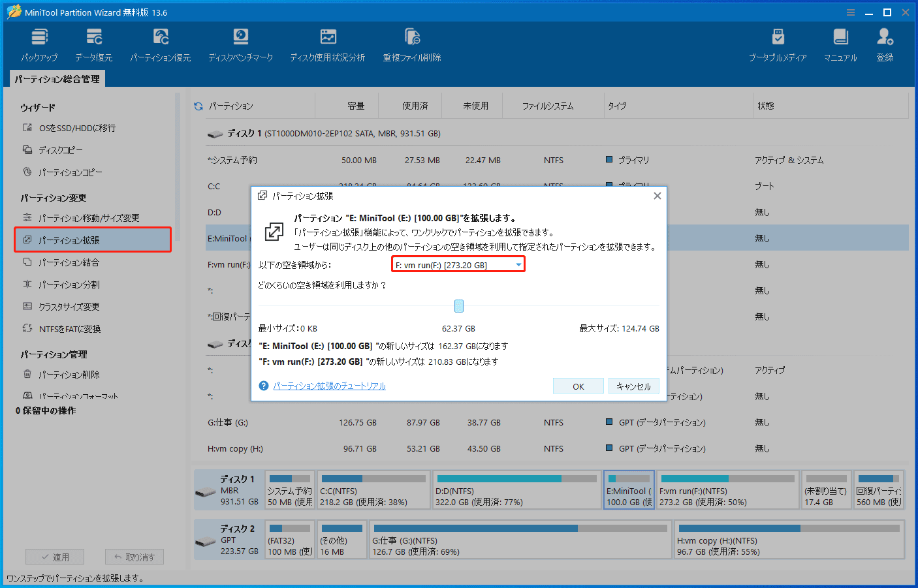The width and height of the screenshot is (918, 588).
Task: Open the マニュアル manual
Action: 840,45
